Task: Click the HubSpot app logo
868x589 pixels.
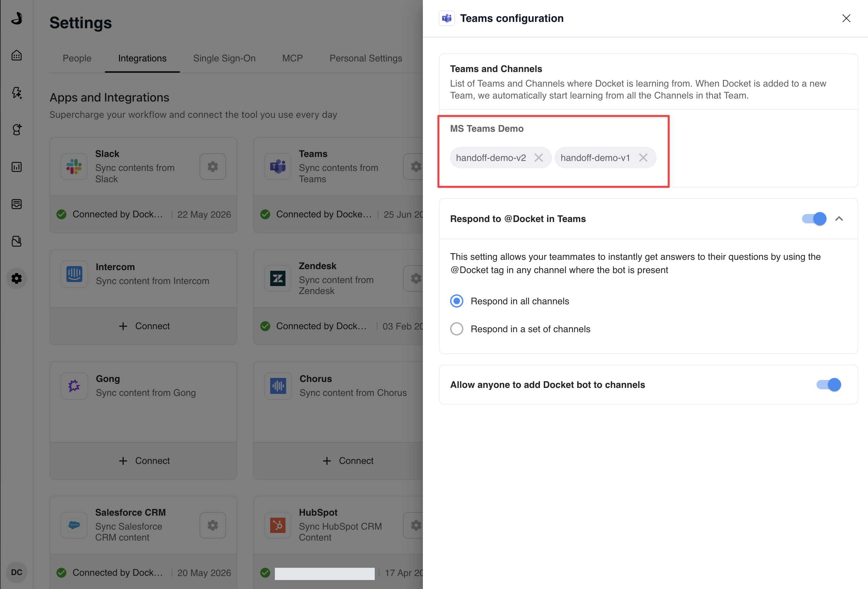Action: [x=277, y=525]
